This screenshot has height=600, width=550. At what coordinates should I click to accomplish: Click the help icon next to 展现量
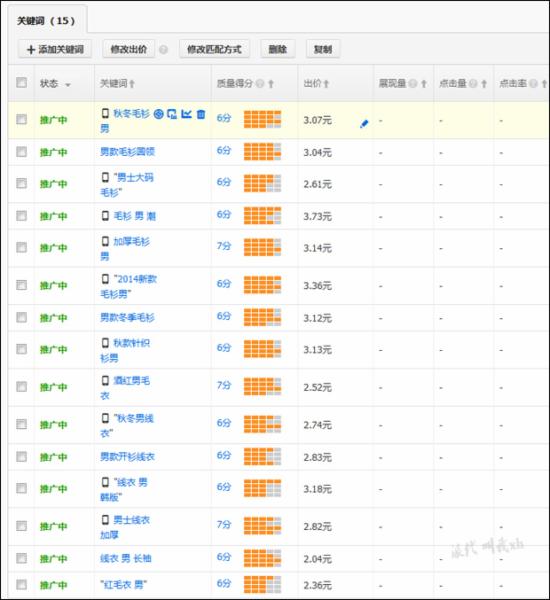coord(413,83)
